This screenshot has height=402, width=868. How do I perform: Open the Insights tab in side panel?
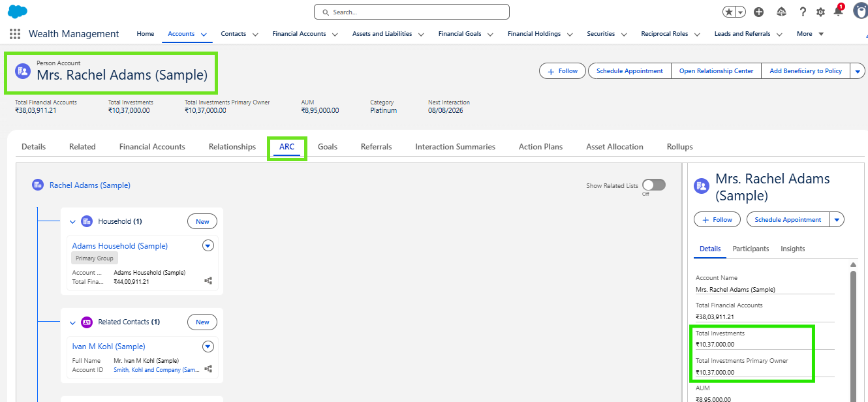tap(792, 249)
